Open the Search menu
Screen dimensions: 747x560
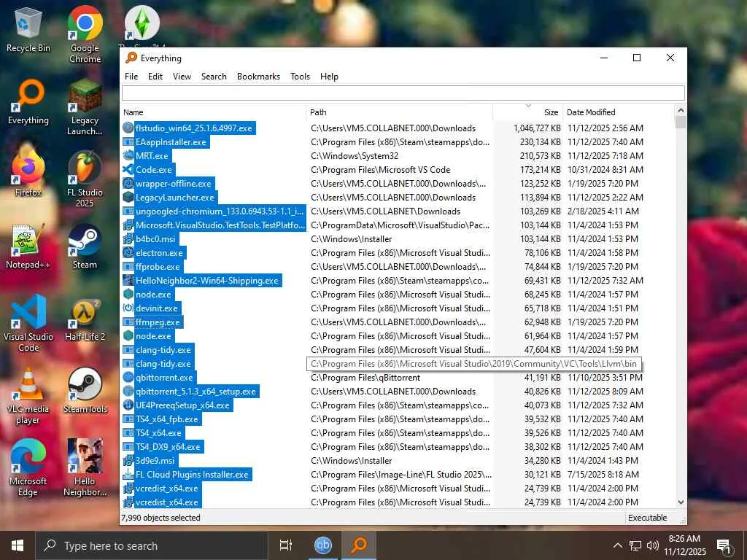pos(214,76)
